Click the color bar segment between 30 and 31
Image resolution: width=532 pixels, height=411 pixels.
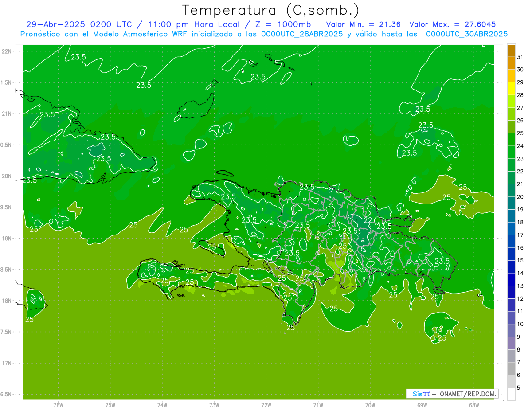[x=511, y=63]
